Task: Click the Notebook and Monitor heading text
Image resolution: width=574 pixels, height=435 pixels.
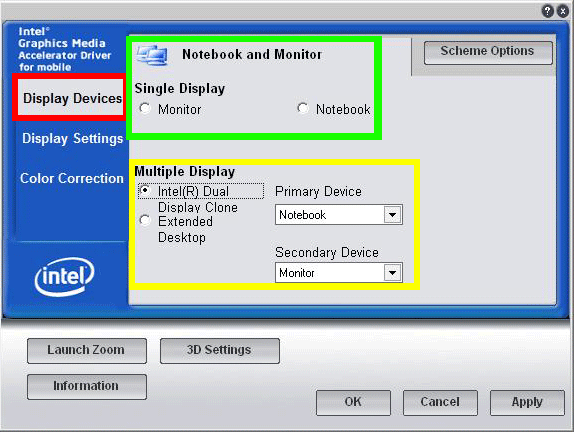Action: (x=252, y=55)
